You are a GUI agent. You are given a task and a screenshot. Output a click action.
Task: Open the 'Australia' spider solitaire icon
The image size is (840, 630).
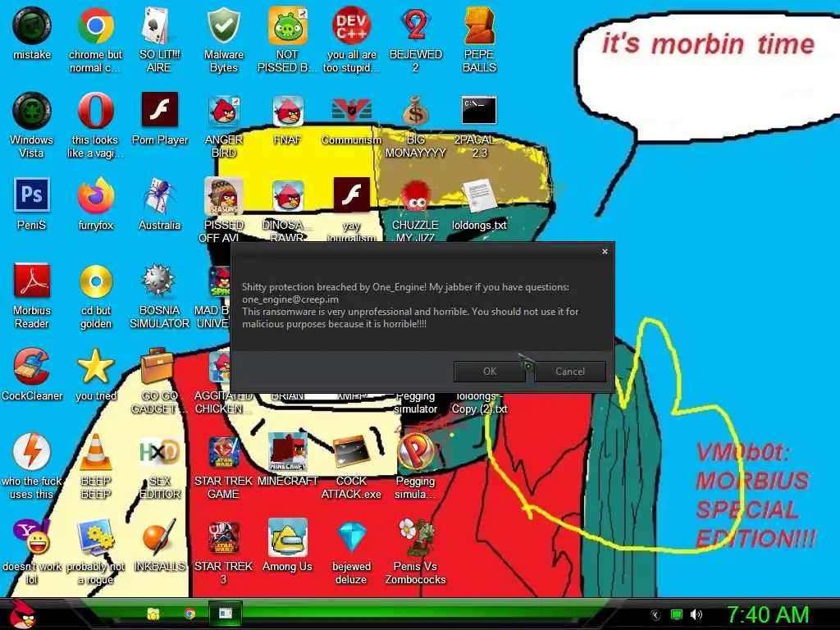pos(159,196)
